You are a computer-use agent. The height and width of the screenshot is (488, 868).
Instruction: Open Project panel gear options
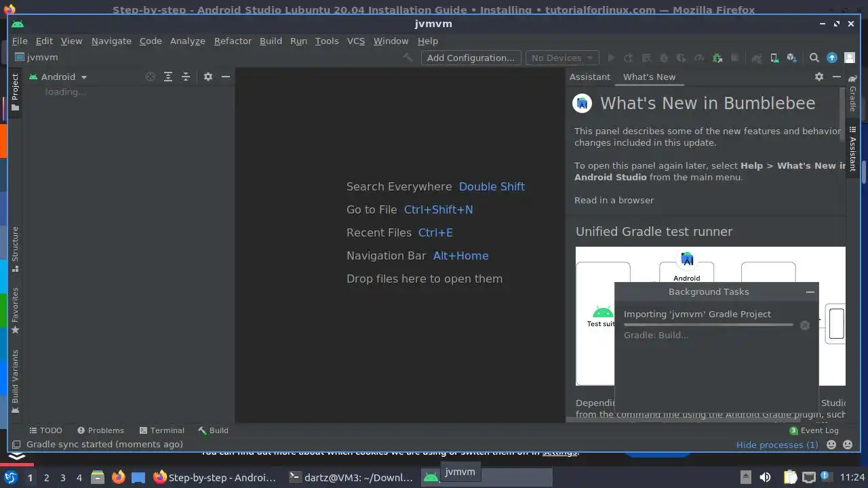pyautogui.click(x=208, y=77)
